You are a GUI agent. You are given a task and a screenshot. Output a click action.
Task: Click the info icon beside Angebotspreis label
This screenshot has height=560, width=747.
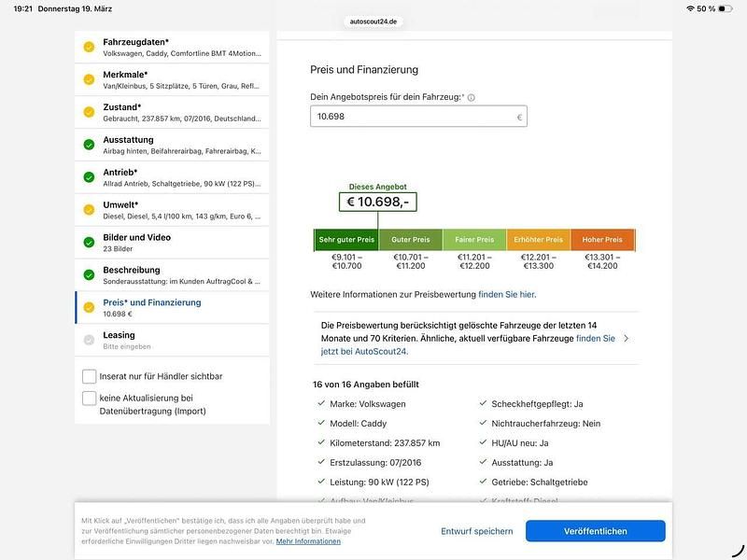tap(472, 97)
